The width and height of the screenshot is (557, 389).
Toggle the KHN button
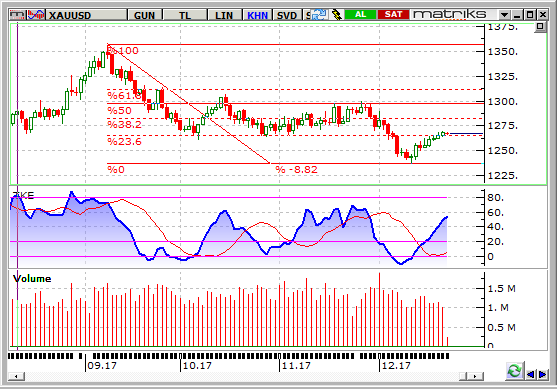tap(258, 15)
